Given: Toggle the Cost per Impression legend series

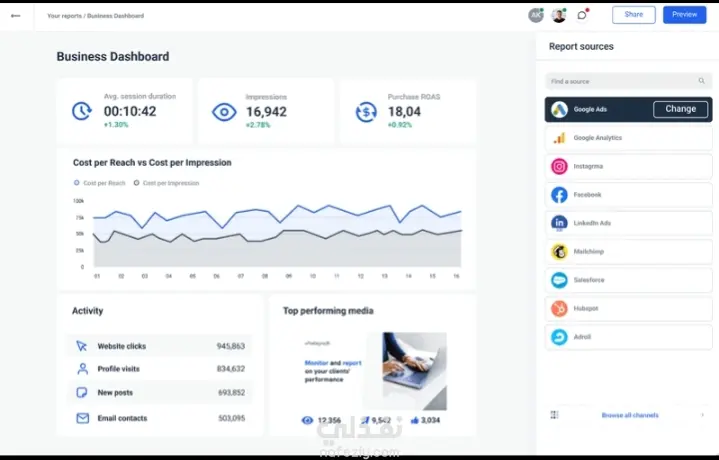Looking at the screenshot, I should point(166,183).
